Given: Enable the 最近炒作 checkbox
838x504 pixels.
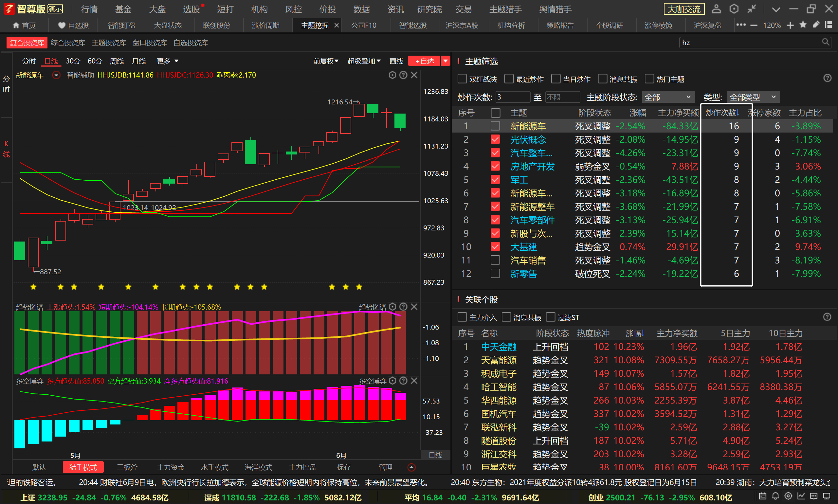Looking at the screenshot, I should coord(509,79).
